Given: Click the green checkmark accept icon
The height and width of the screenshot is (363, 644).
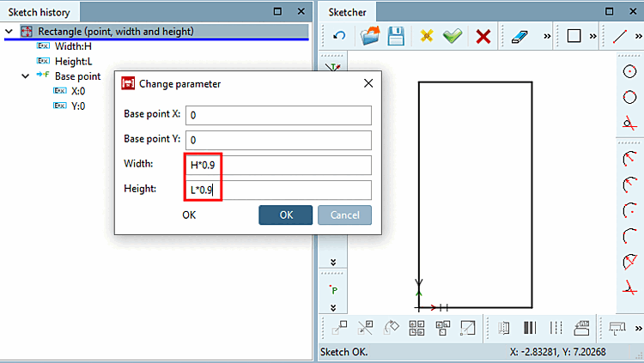Looking at the screenshot, I should [453, 36].
